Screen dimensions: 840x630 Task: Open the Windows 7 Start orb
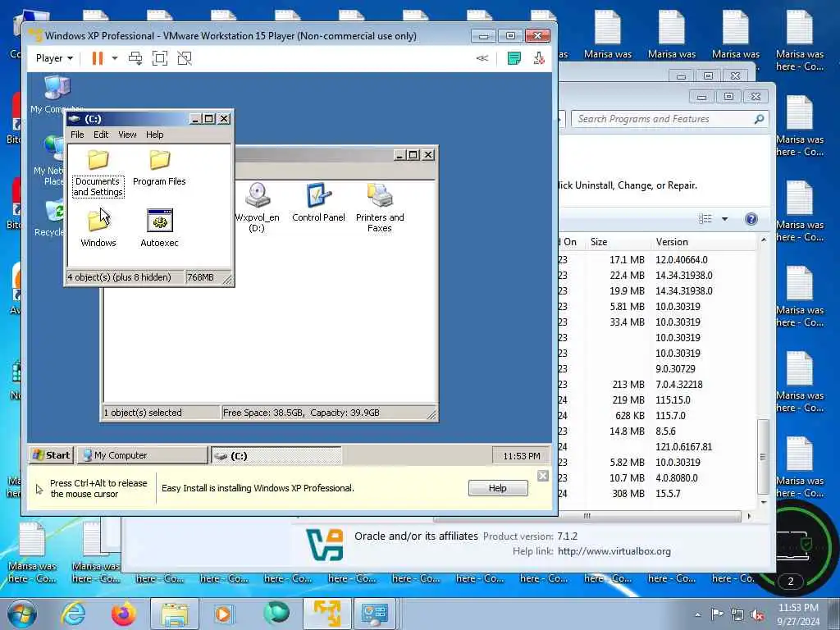click(x=22, y=614)
